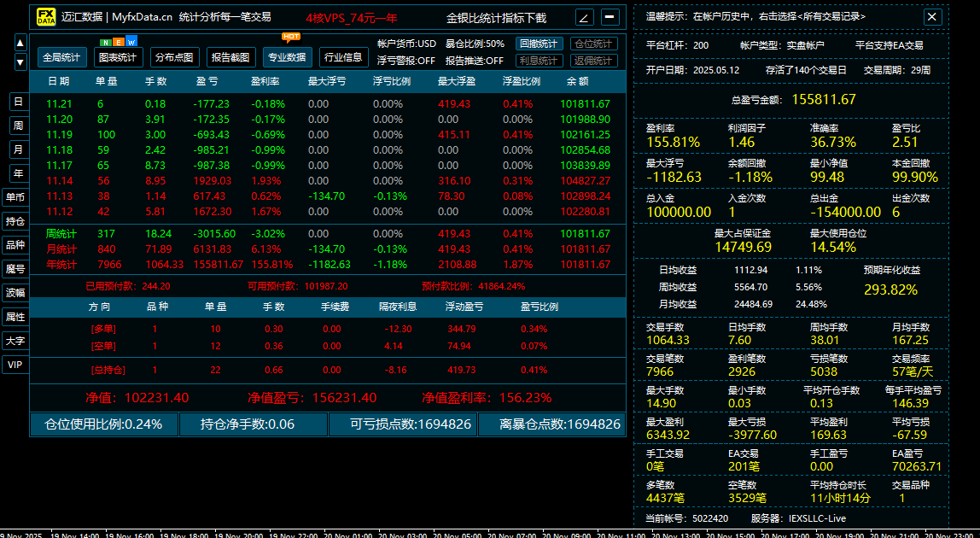Screen dimensions: 980x538
Task: Click the 最大占保证金 value 14749.69
Action: point(744,247)
